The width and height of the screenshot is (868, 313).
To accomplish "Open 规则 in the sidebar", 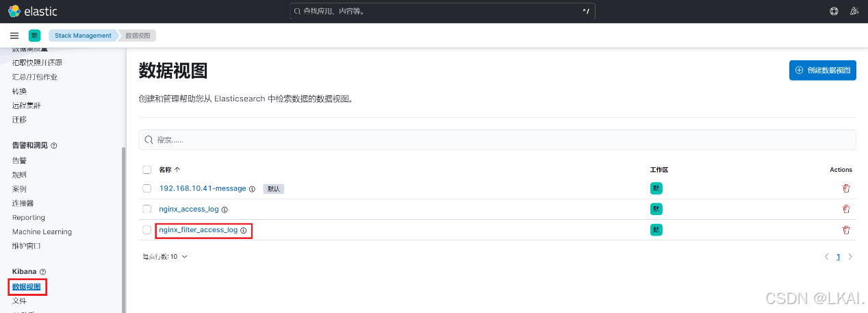I will coord(19,175).
